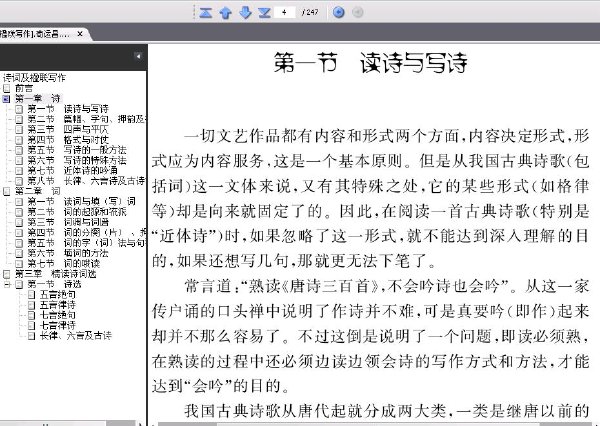The width and height of the screenshot is (600, 426).
Task: Click the page icon beside 第三节 词调与词谱
Action: [x=19, y=222]
